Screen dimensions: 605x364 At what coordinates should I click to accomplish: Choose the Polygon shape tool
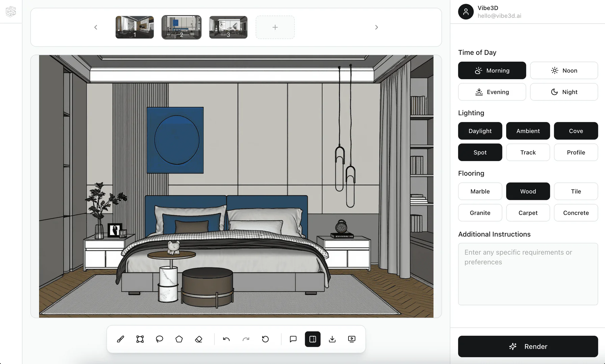pos(179,339)
